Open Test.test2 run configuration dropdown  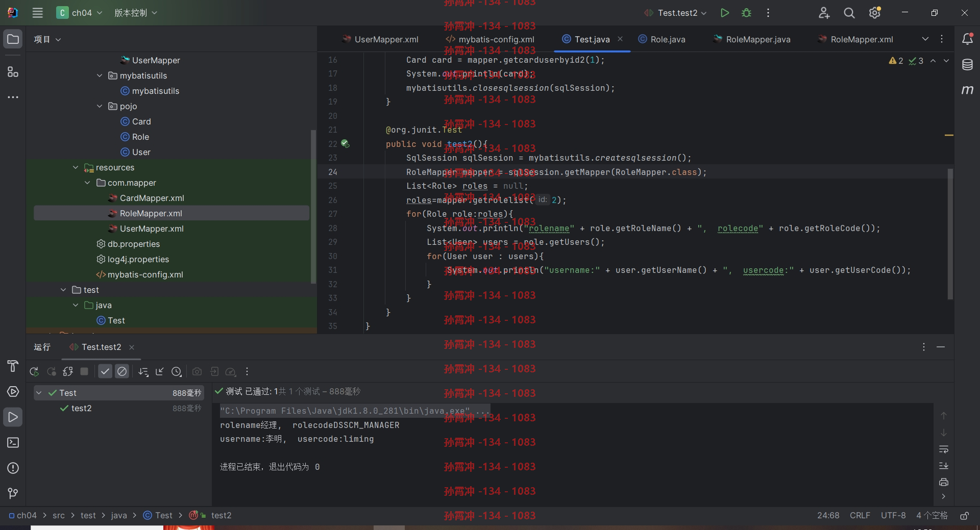[675, 13]
